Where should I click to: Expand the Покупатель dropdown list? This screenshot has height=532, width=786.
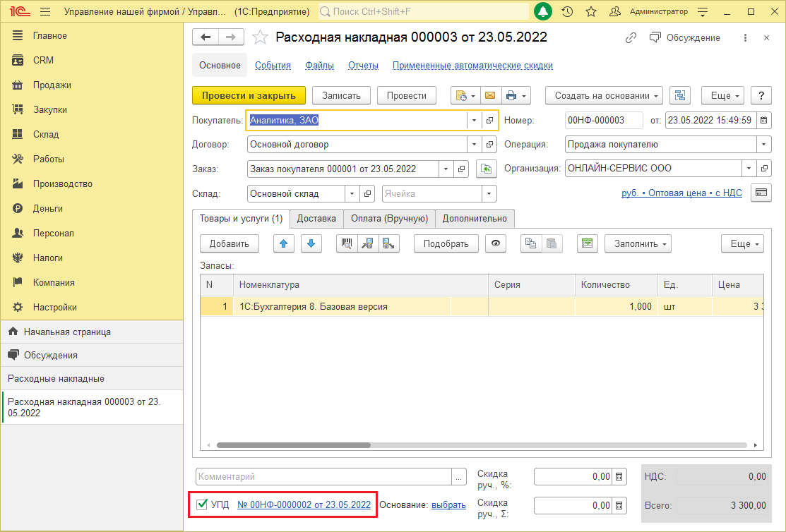(x=473, y=120)
